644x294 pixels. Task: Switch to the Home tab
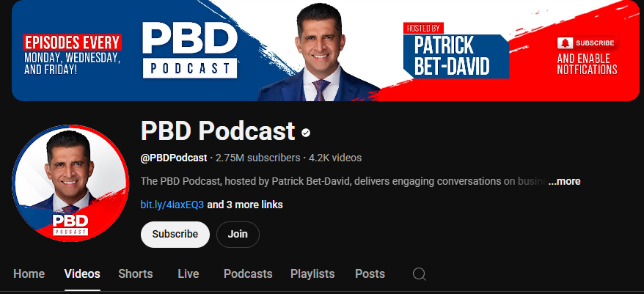click(29, 274)
